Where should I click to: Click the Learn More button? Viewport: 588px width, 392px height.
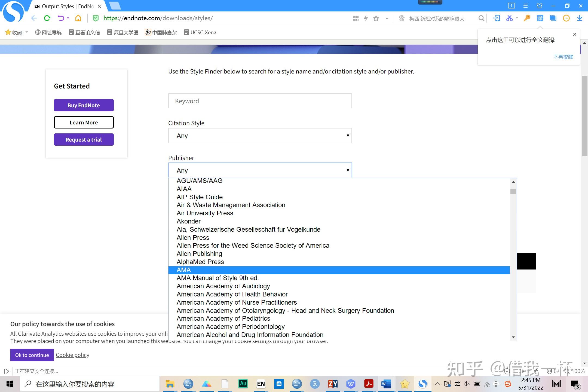click(84, 122)
